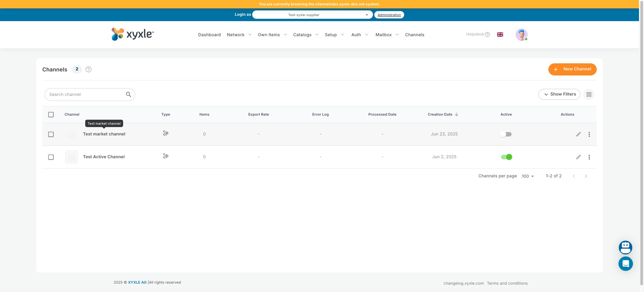Tick the select all channels checkbox
The image size is (644, 292).
pyautogui.click(x=51, y=115)
